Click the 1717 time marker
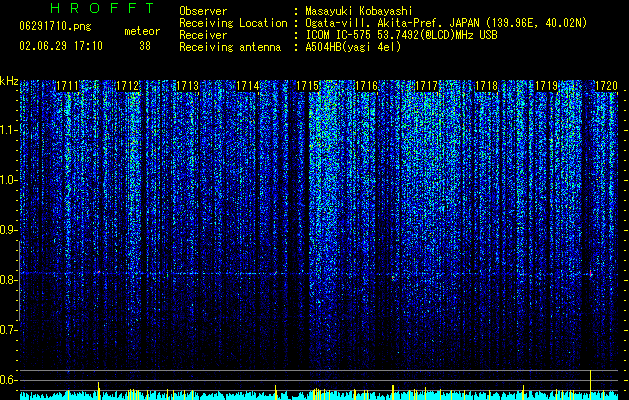The image size is (629, 400). 426,86
